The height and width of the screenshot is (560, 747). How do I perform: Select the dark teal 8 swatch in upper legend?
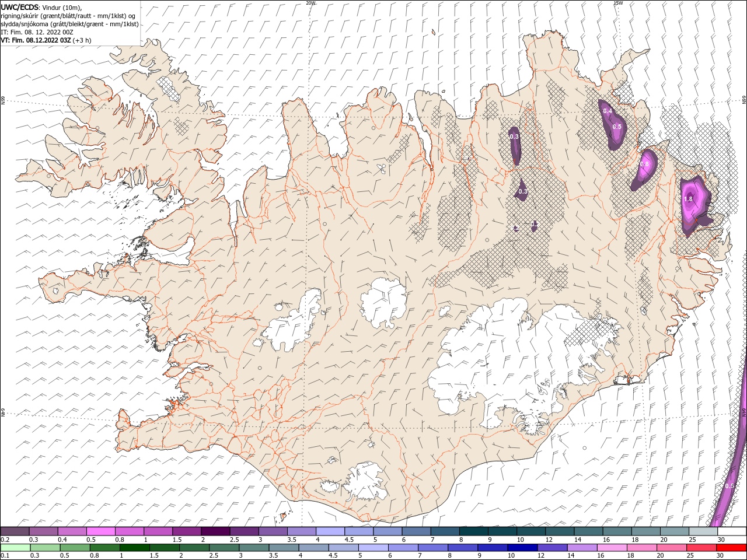[474, 531]
